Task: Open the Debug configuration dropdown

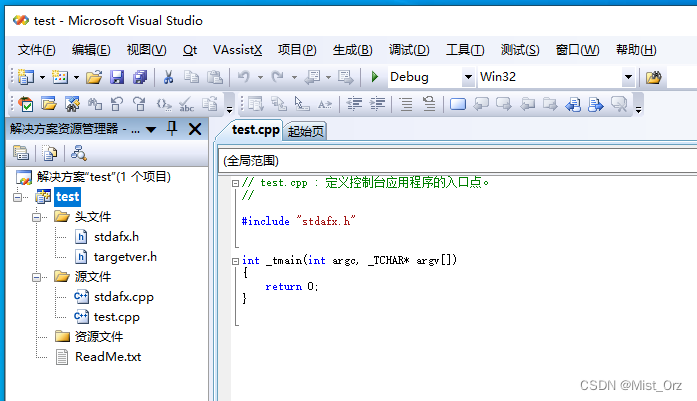Action: [468, 77]
